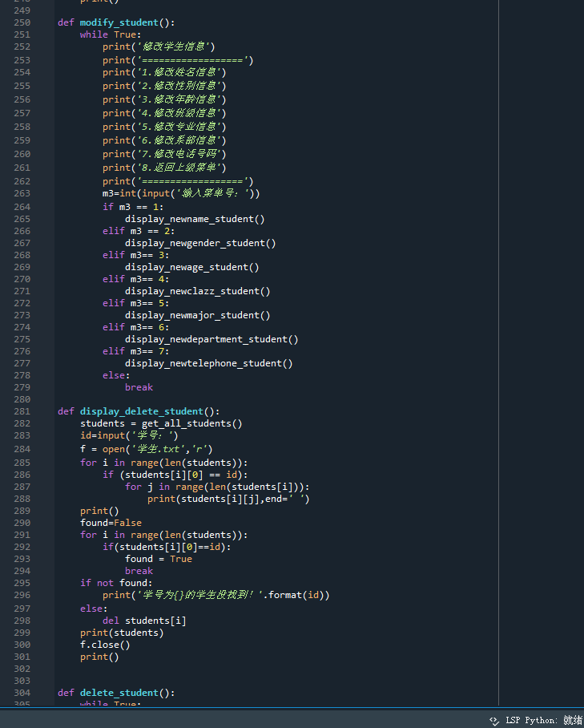Click line number 304 in the gutter

point(22,693)
